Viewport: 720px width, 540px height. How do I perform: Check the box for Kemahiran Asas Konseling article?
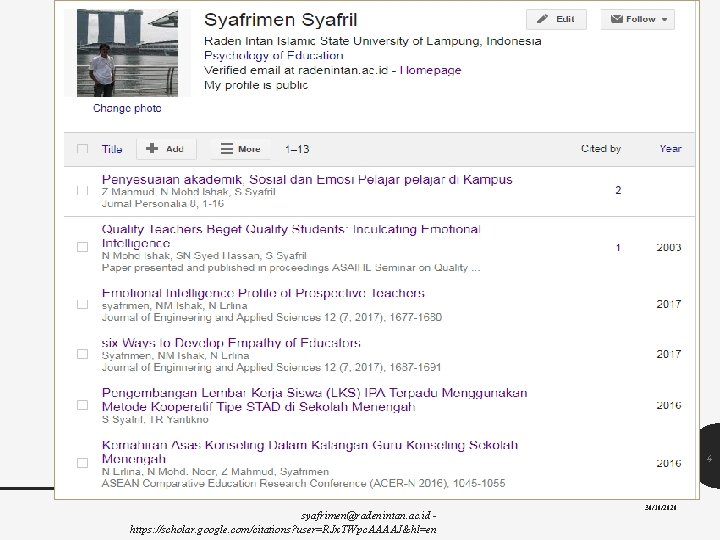83,463
